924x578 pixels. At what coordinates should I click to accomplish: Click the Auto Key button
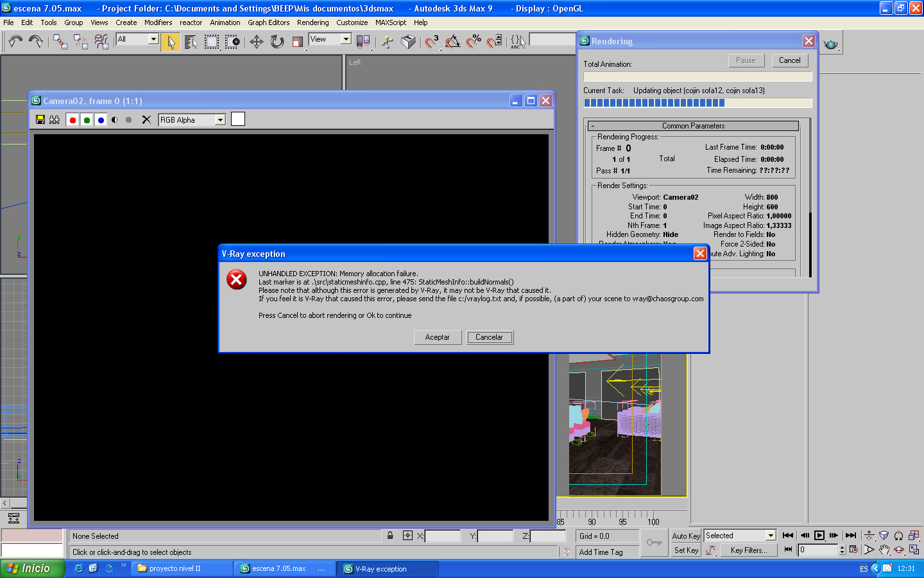click(686, 536)
